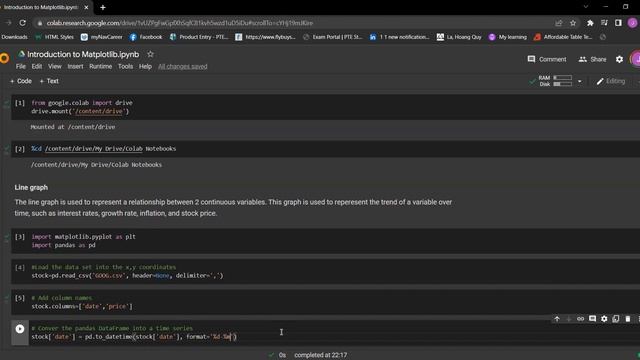Image resolution: width=640 pixels, height=360 pixels.
Task: Select the drive.mount code cell [1]
Action: tap(325, 107)
